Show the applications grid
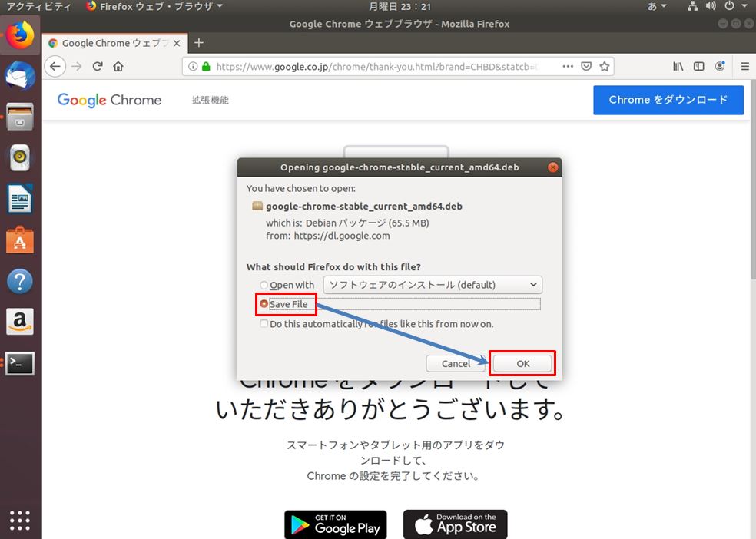This screenshot has width=756, height=539. click(20, 521)
